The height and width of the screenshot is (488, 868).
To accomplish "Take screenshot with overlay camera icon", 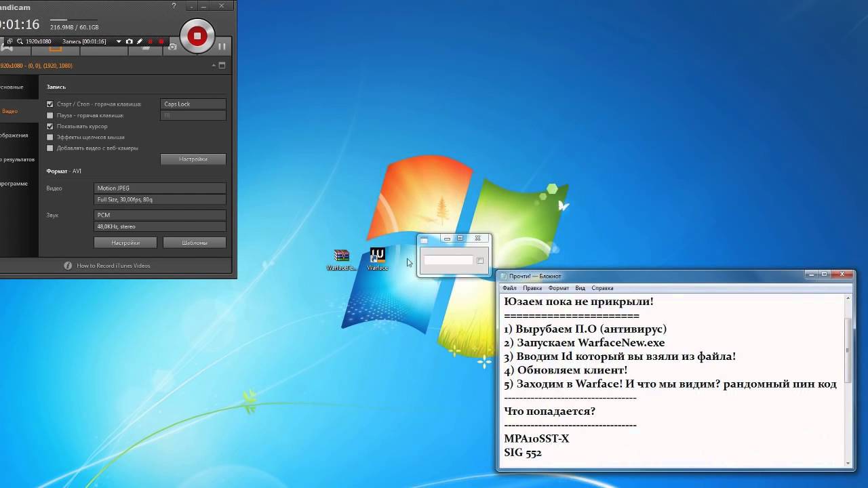I will 129,41.
